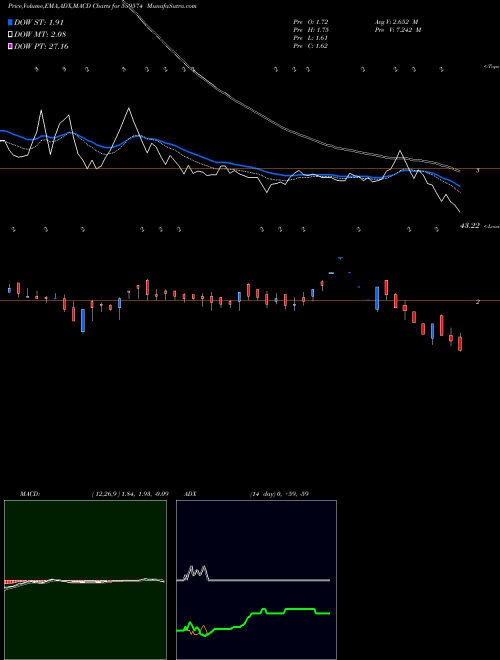Screen dimensions: 500x660
Task: Select the 'DOW PT: 27.16' legend text
Action: tap(41, 46)
